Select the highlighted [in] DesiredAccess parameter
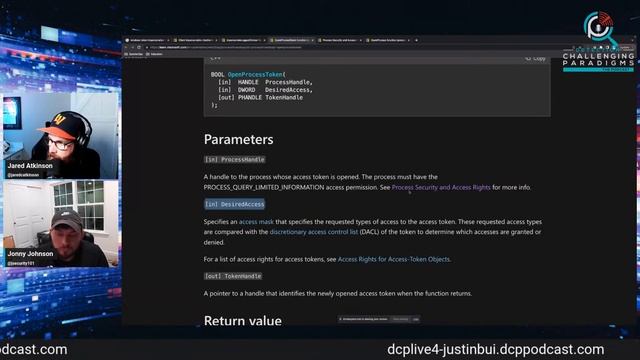The image size is (640, 360). click(x=234, y=204)
